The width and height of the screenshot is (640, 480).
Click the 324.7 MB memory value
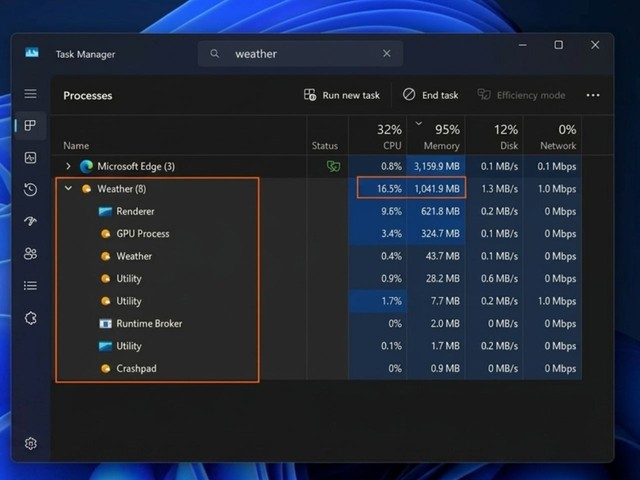coord(440,233)
